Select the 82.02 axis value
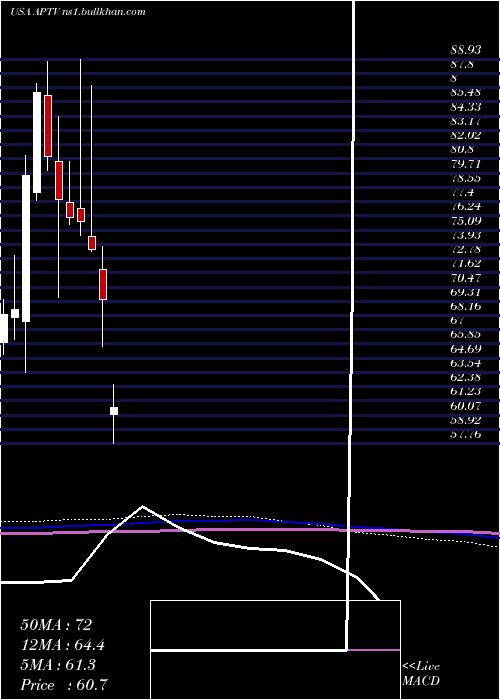500x700 pixels. (x=465, y=135)
